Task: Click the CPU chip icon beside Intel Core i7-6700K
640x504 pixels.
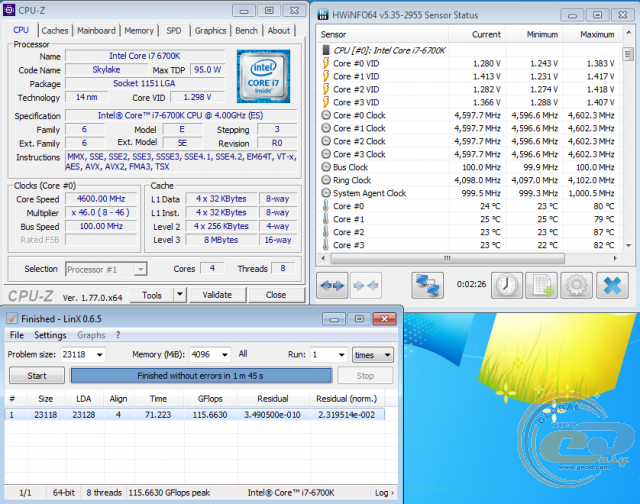Action: (326, 50)
